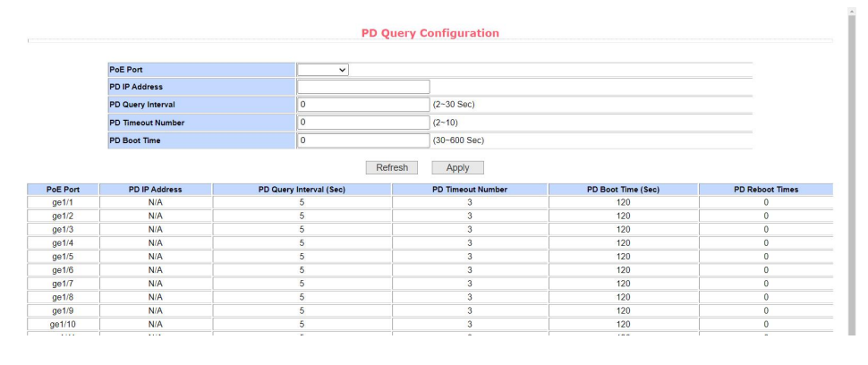Image resolution: width=868 pixels, height=365 pixels.
Task: Click reboot times 0 in ge1/1 row
Action: (x=766, y=202)
